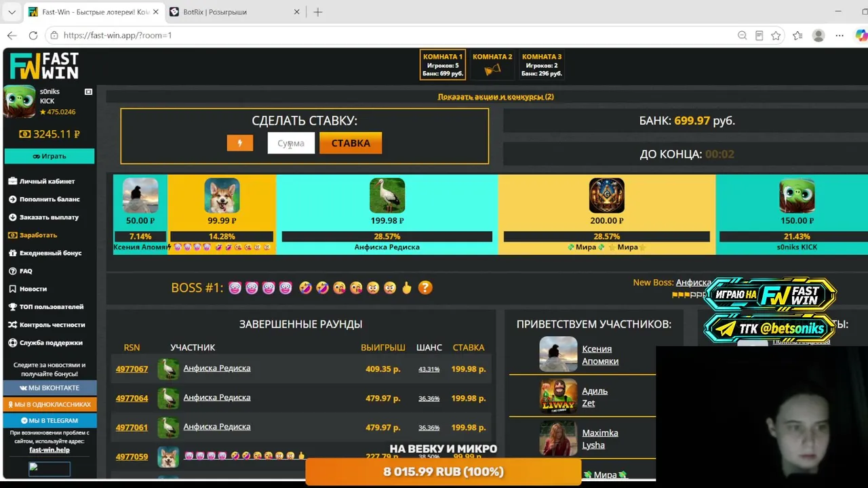
Task: Click the browser address bar URL
Action: pos(118,35)
